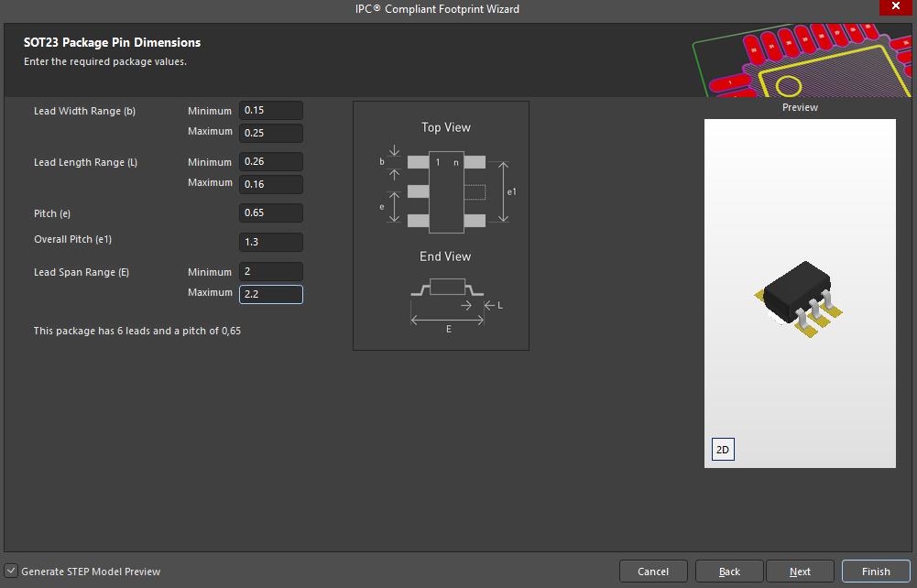This screenshot has width=917, height=588.
Task: Select the Lead Length Range maximum field
Action: click(270, 184)
